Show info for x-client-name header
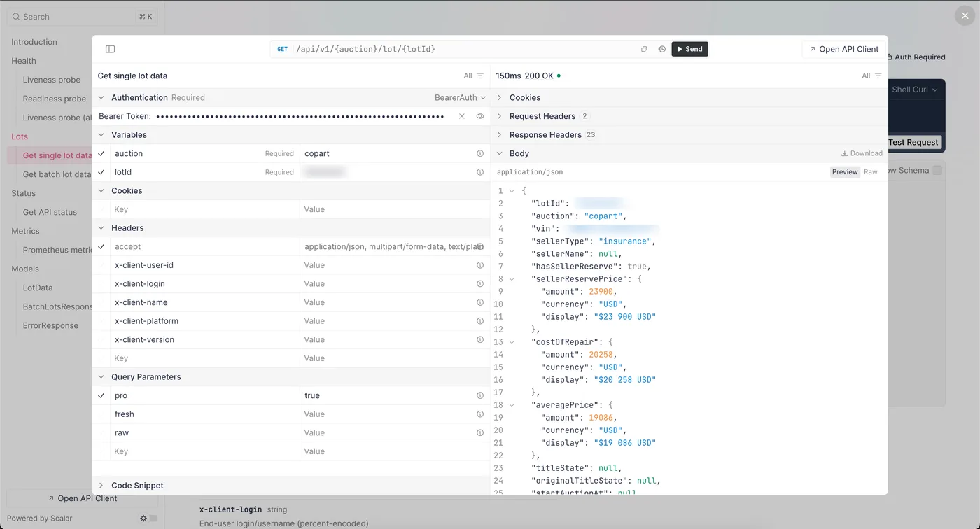Screen dimensions: 980x529 click(480, 302)
